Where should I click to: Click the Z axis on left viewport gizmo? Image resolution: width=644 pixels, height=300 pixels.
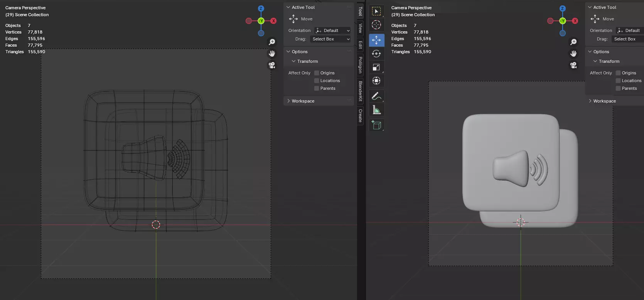261,8
